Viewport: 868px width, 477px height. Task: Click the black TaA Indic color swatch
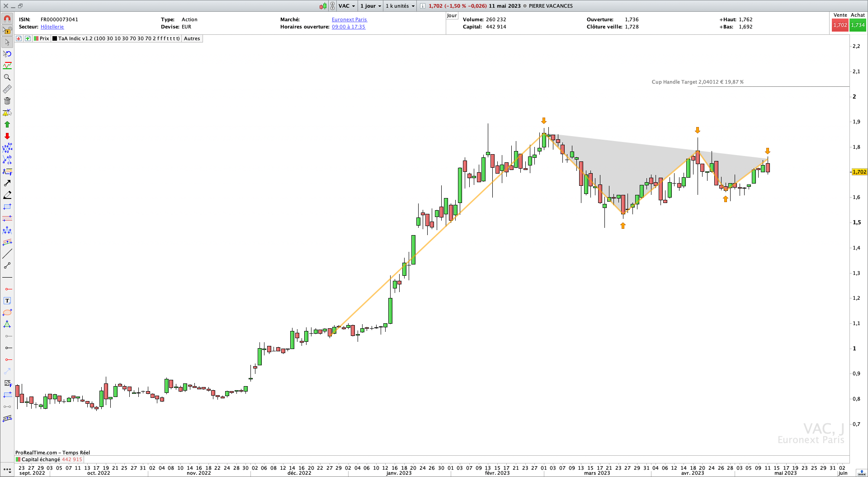click(x=55, y=38)
